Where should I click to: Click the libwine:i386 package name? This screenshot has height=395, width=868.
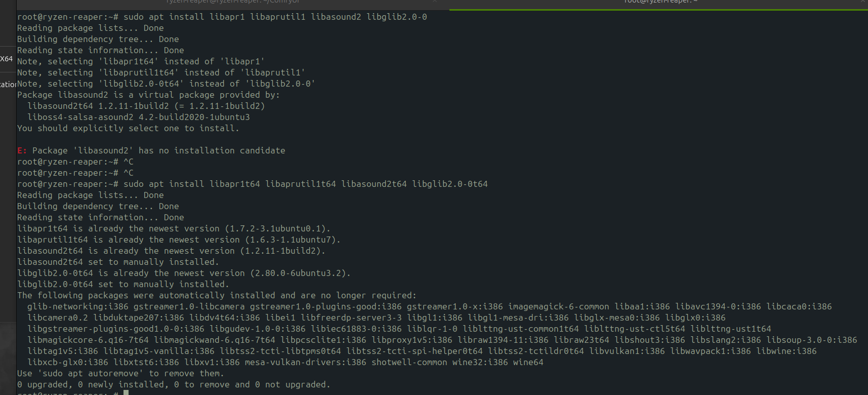click(x=786, y=351)
